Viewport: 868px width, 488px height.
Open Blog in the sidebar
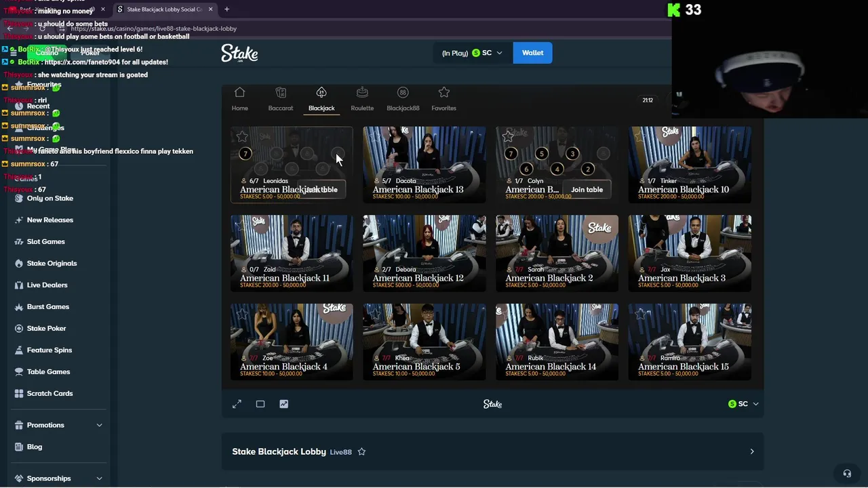point(35,447)
